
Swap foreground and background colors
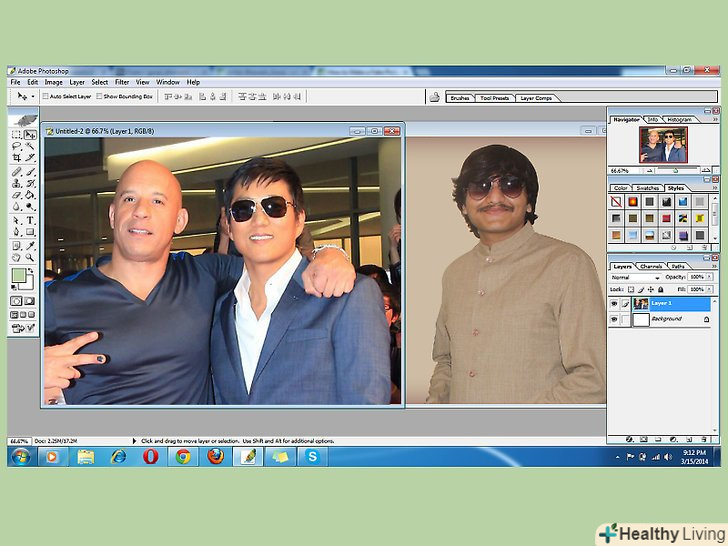point(31,270)
